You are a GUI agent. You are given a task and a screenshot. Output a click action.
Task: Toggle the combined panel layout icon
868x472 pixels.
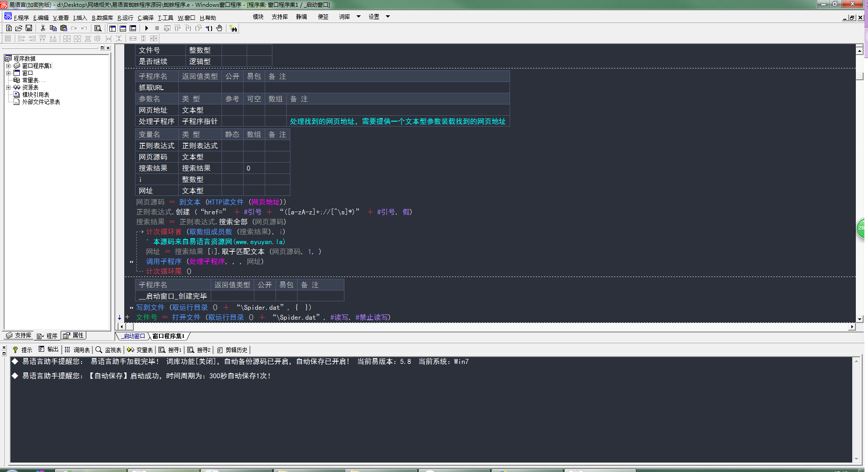pyautogui.click(x=133, y=28)
